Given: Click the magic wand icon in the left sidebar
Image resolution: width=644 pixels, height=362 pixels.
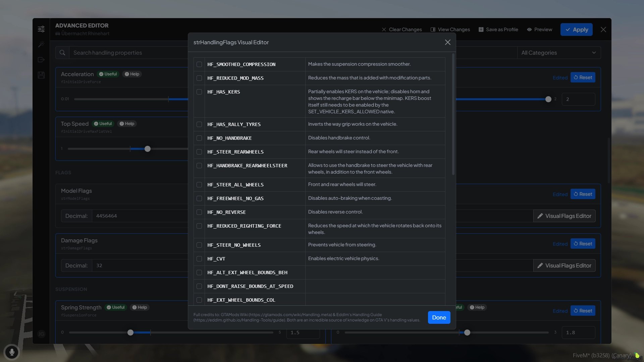Looking at the screenshot, I should click(x=41, y=44).
